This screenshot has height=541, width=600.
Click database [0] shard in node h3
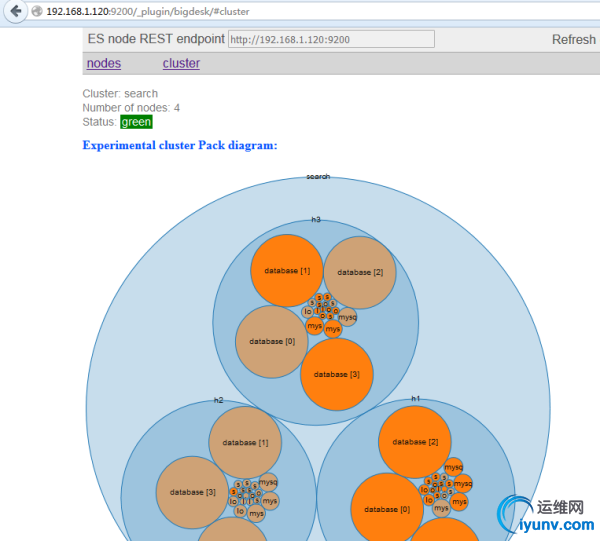click(272, 342)
